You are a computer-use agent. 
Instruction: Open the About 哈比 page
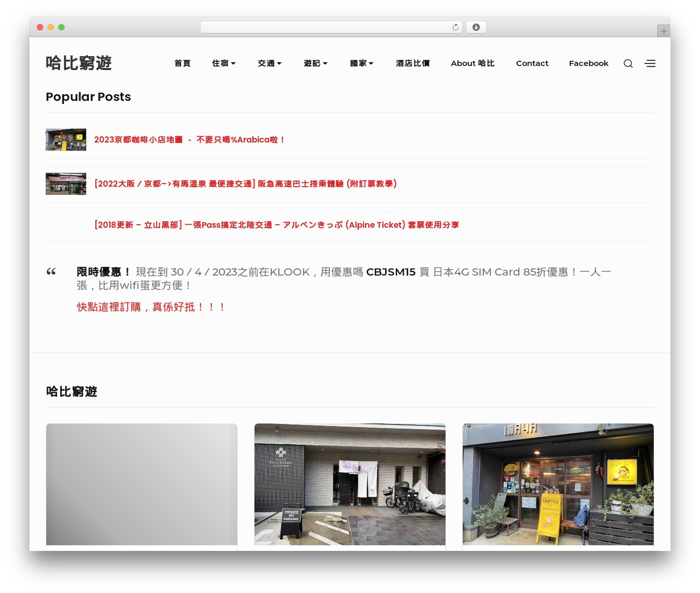click(472, 63)
